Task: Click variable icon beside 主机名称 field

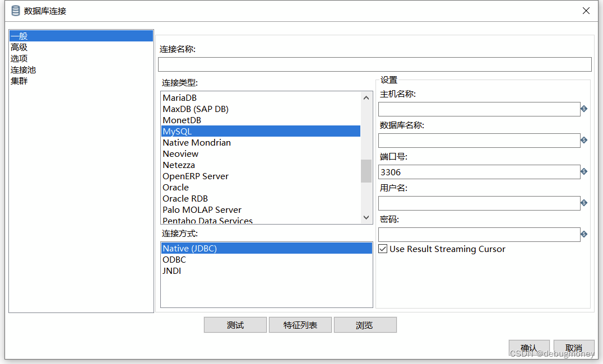Action: tap(584, 109)
